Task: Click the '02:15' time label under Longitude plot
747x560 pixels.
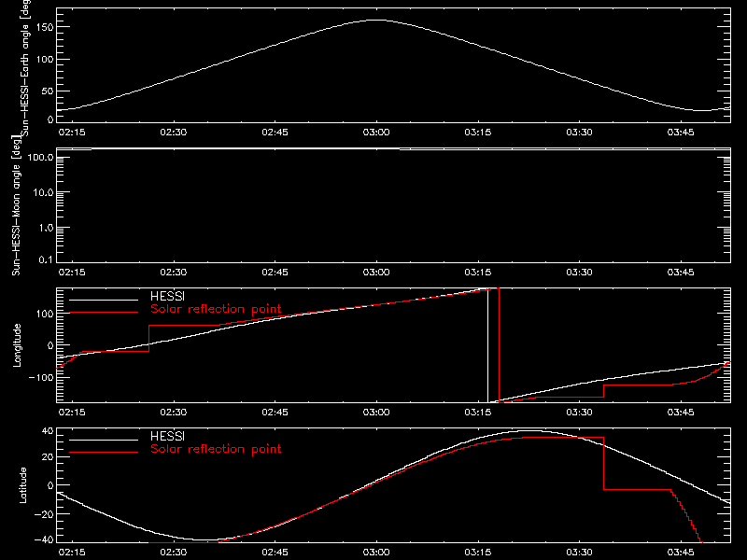Action: pyautogui.click(x=72, y=413)
